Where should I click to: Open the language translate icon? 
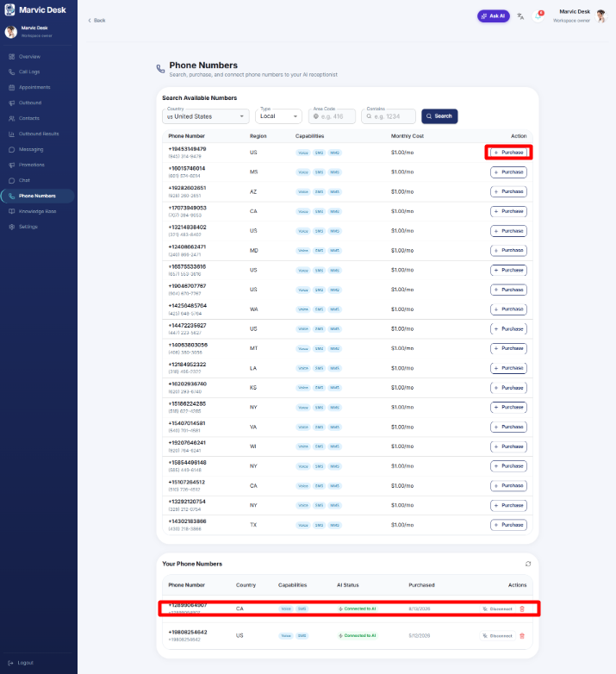pyautogui.click(x=520, y=16)
